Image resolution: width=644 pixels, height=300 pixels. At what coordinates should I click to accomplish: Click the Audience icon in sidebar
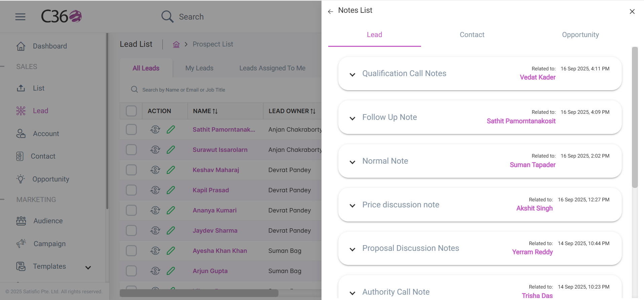[x=21, y=221]
